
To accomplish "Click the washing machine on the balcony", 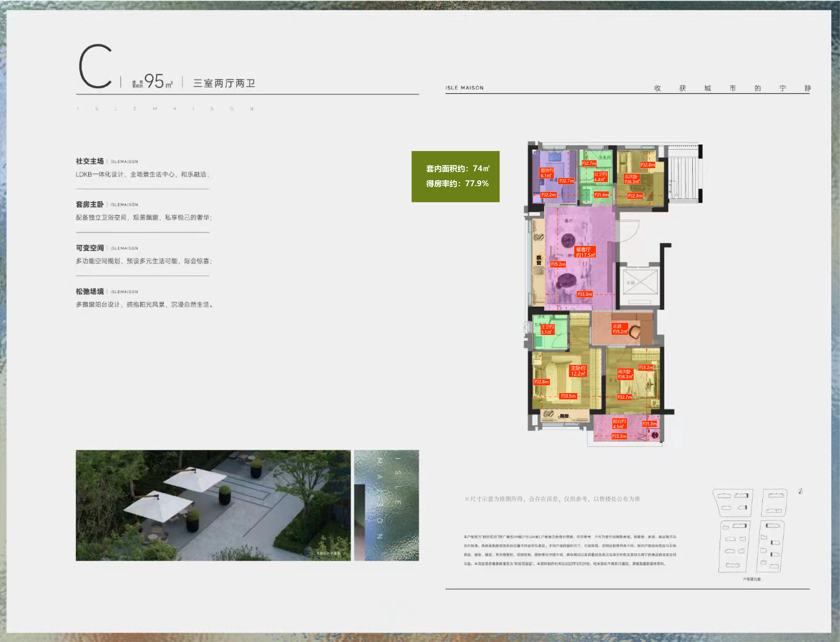I will pyautogui.click(x=655, y=435).
